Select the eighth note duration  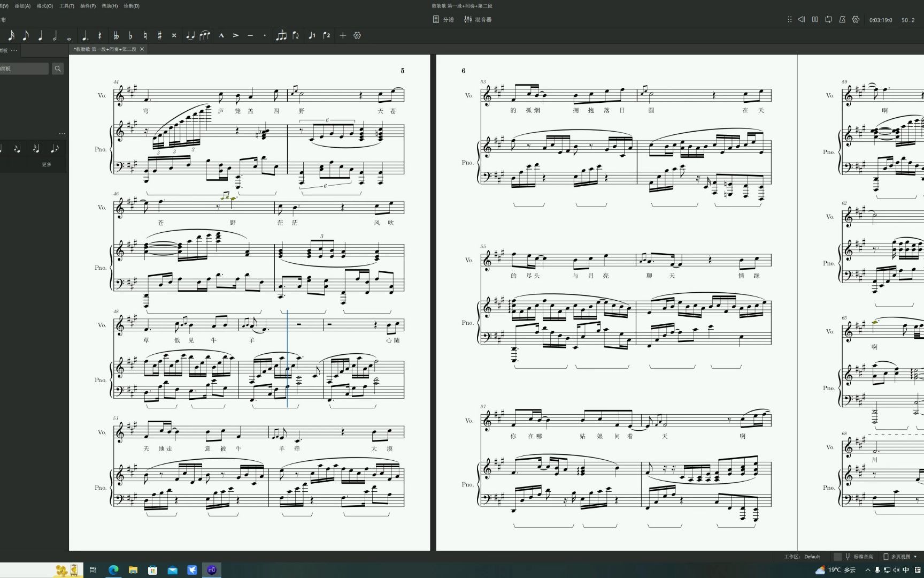(25, 35)
